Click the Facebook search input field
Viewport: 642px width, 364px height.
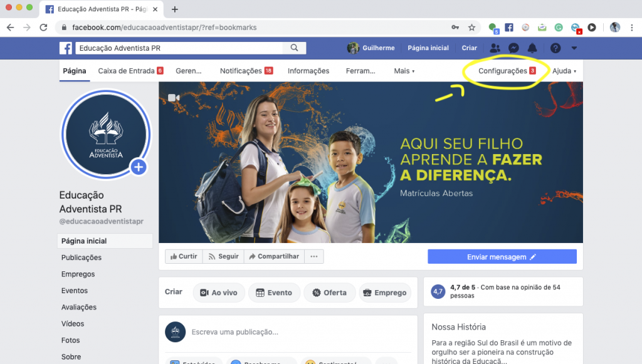(179, 48)
